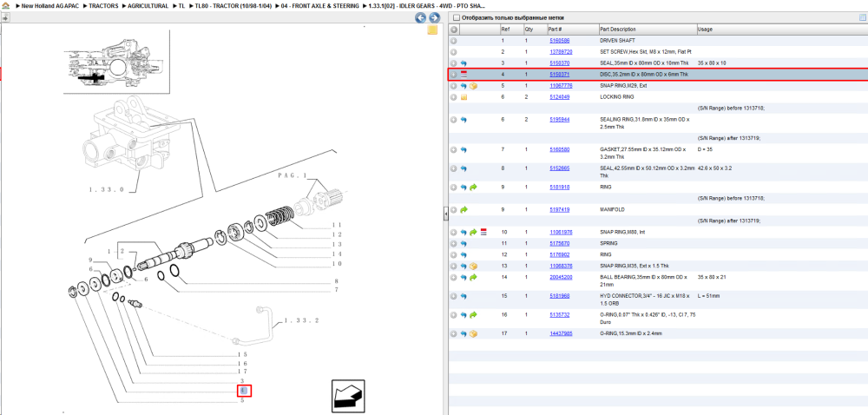The height and width of the screenshot is (415, 868).
Task: Click green arrow on RING 5181918 row
Action: click(473, 187)
